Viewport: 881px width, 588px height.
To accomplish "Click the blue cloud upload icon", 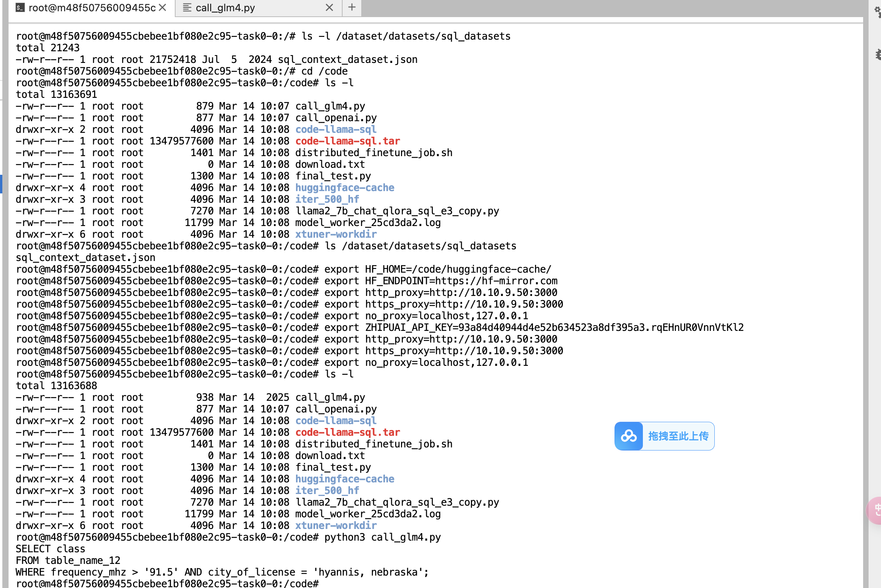I will [629, 436].
